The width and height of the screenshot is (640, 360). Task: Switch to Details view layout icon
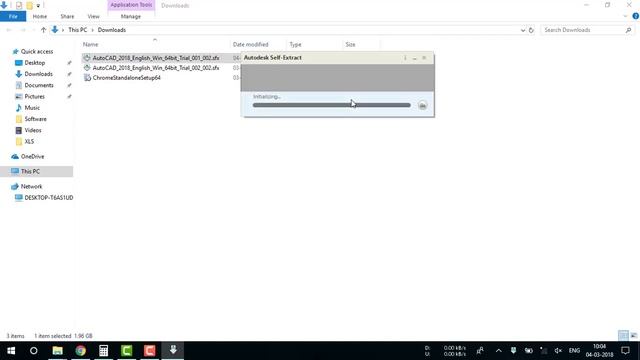tap(623, 336)
